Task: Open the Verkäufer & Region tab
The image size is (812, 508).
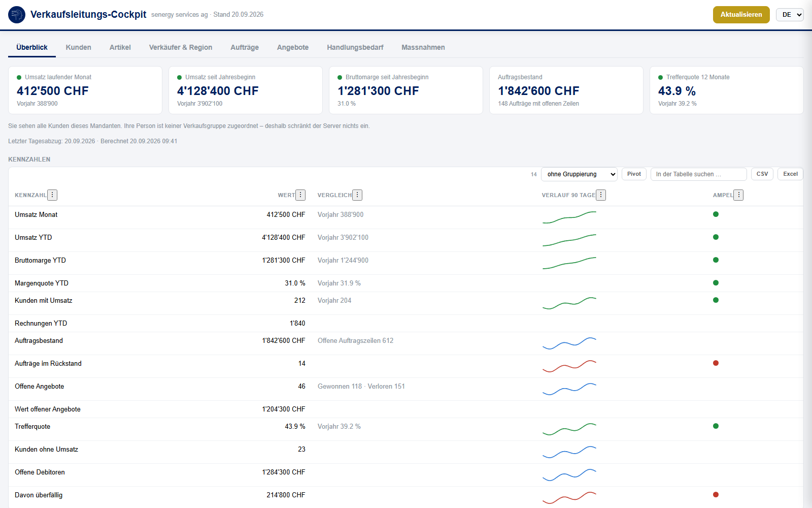Action: coord(181,47)
